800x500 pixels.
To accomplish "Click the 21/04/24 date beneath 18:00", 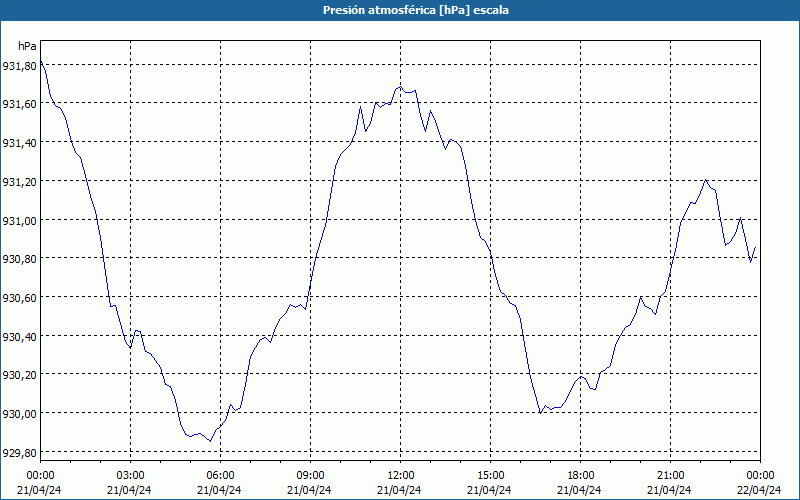I will tap(579, 490).
